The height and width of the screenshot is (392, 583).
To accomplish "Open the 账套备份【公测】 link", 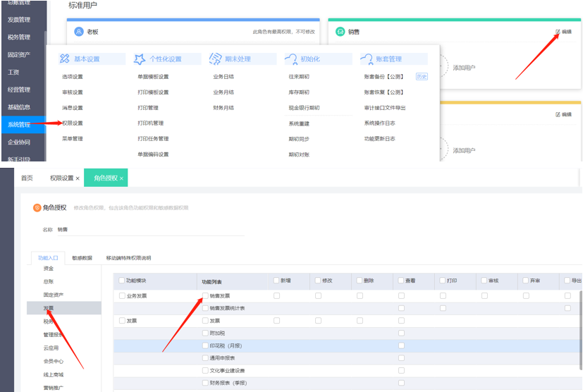I will [384, 77].
